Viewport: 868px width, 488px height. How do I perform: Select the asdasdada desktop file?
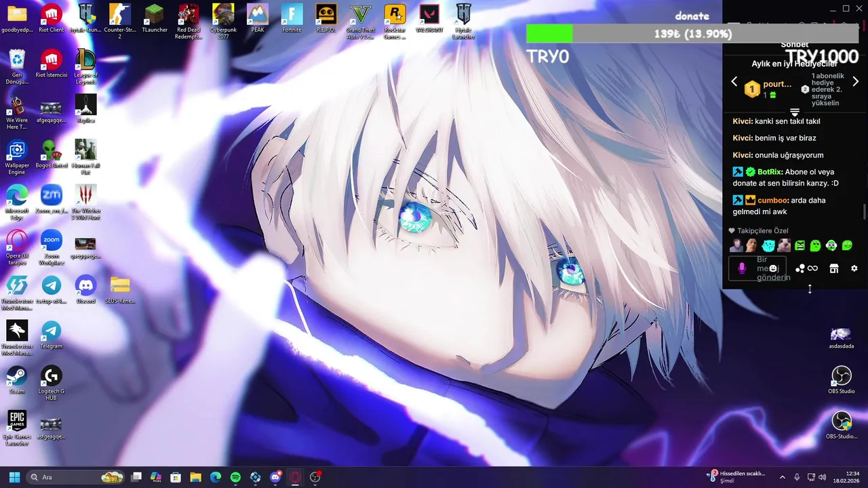[x=841, y=338]
